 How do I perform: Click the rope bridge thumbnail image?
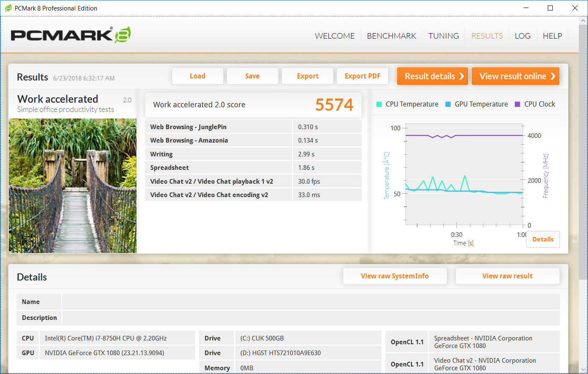tap(73, 186)
